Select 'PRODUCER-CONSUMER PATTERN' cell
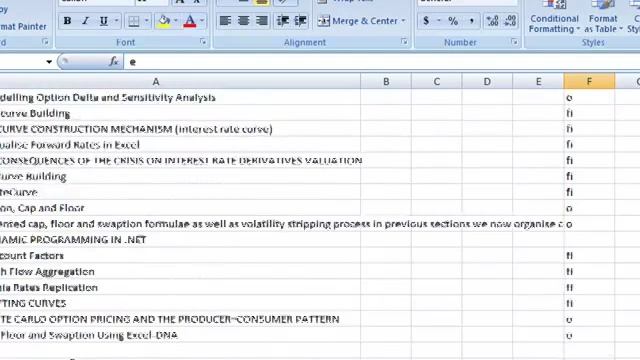This screenshot has width=640, height=360. (x=180, y=319)
